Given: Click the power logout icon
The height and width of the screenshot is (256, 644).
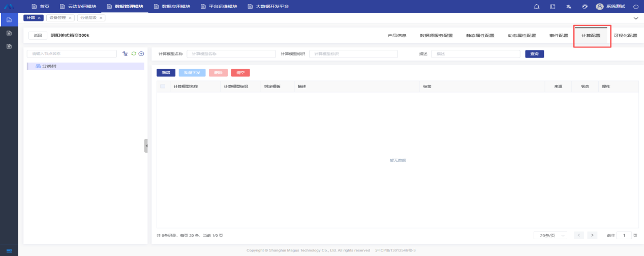Looking at the screenshot, I should 635,7.
